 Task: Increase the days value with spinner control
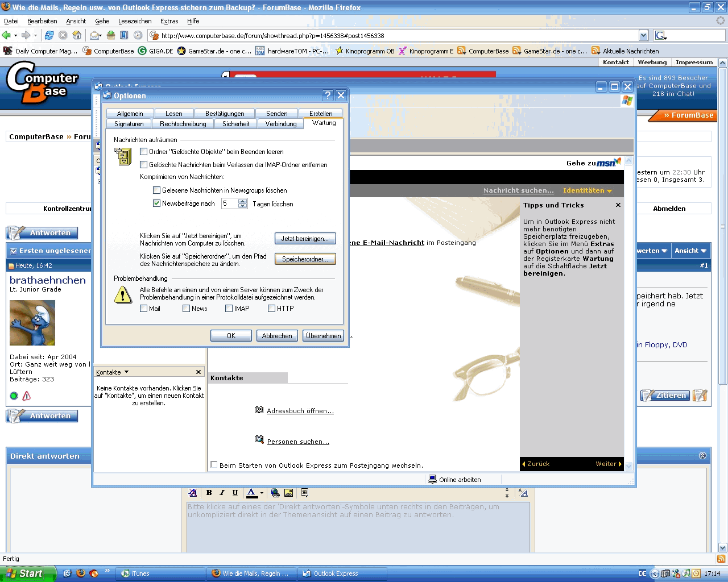pos(243,201)
